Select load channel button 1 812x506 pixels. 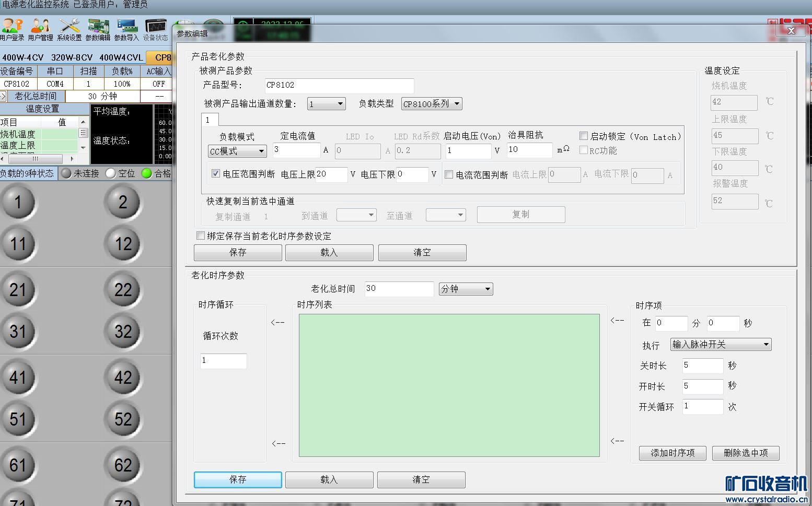[18, 202]
